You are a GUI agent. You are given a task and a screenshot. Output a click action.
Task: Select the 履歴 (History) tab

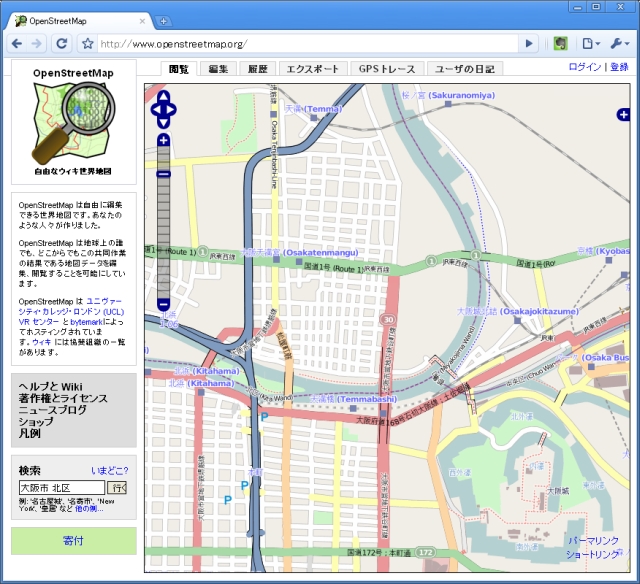[x=258, y=69]
